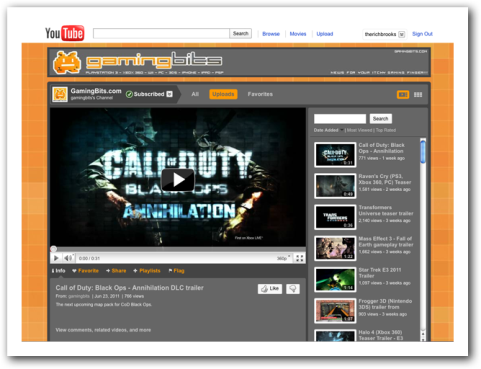481x369 pixels.
Task: Click the GamingBits.com channel name
Action: tap(96, 91)
